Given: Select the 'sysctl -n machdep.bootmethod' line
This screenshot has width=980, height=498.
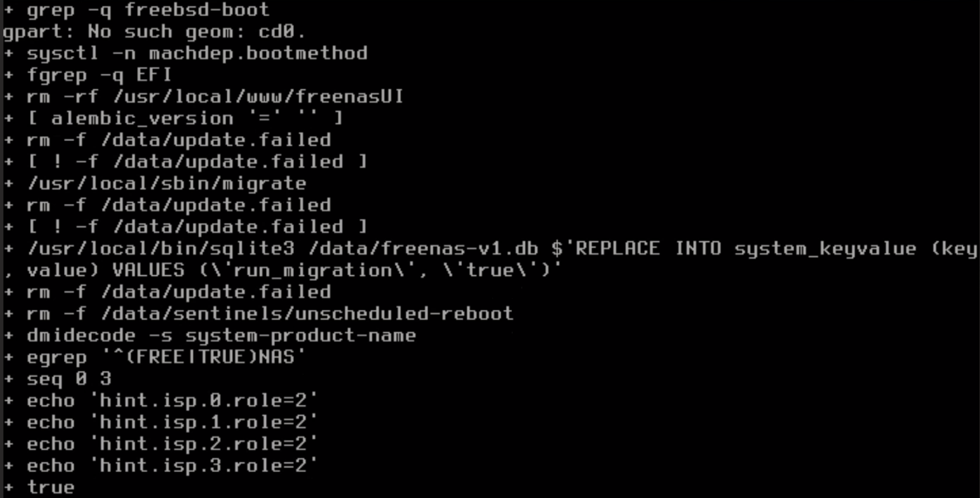Looking at the screenshot, I should pyautogui.click(x=185, y=53).
